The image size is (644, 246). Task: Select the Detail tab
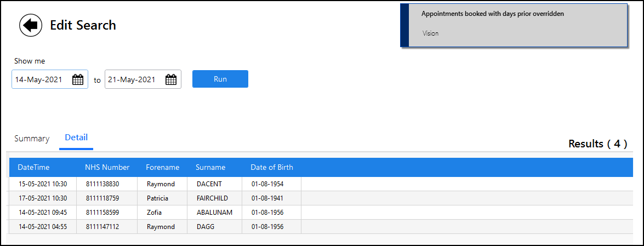[x=76, y=138]
